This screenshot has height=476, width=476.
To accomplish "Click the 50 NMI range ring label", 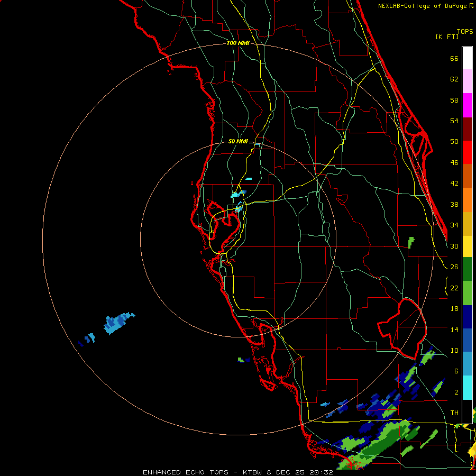I will [238, 141].
